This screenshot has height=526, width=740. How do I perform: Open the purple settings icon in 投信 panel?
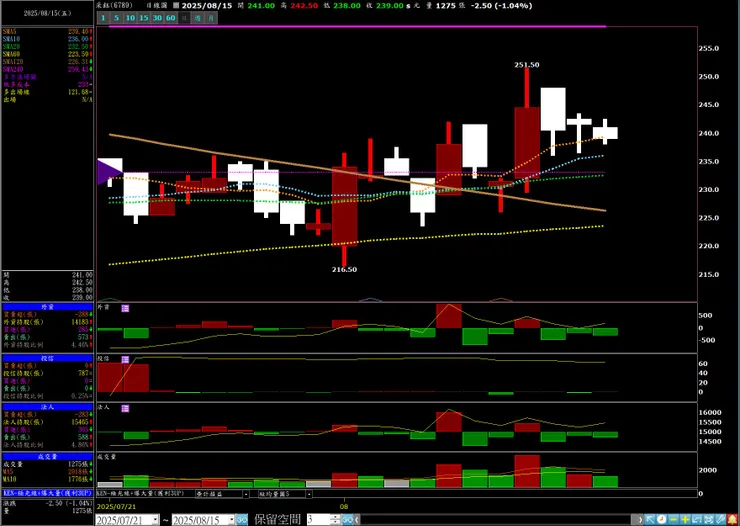pos(125,359)
